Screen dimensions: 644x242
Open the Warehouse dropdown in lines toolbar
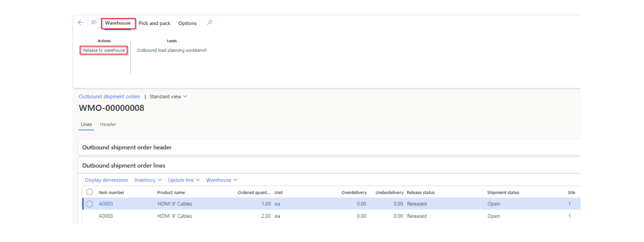pyautogui.click(x=222, y=180)
